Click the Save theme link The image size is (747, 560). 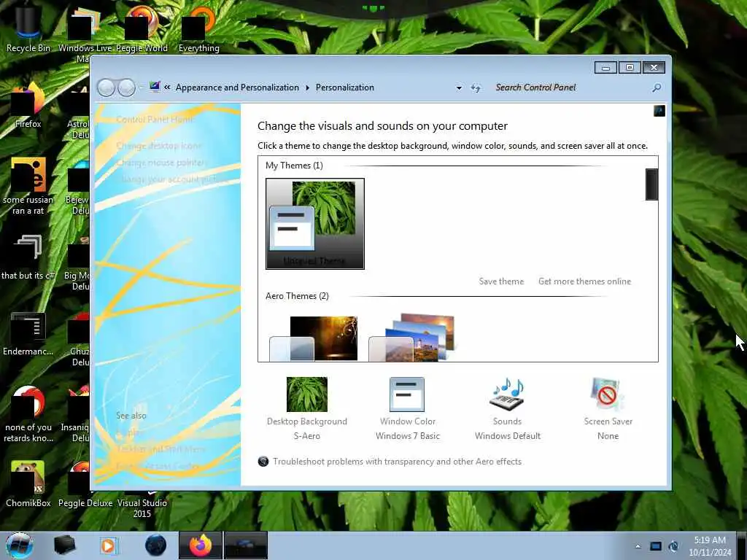(501, 281)
